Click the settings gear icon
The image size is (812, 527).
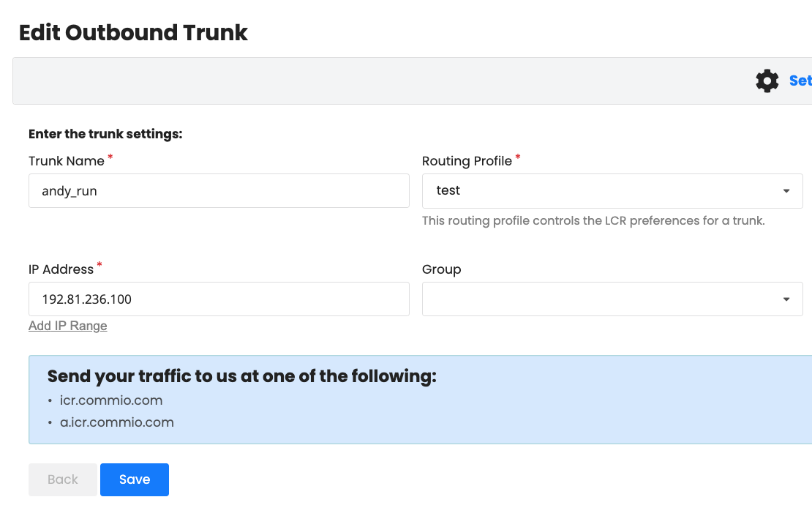coord(767,81)
